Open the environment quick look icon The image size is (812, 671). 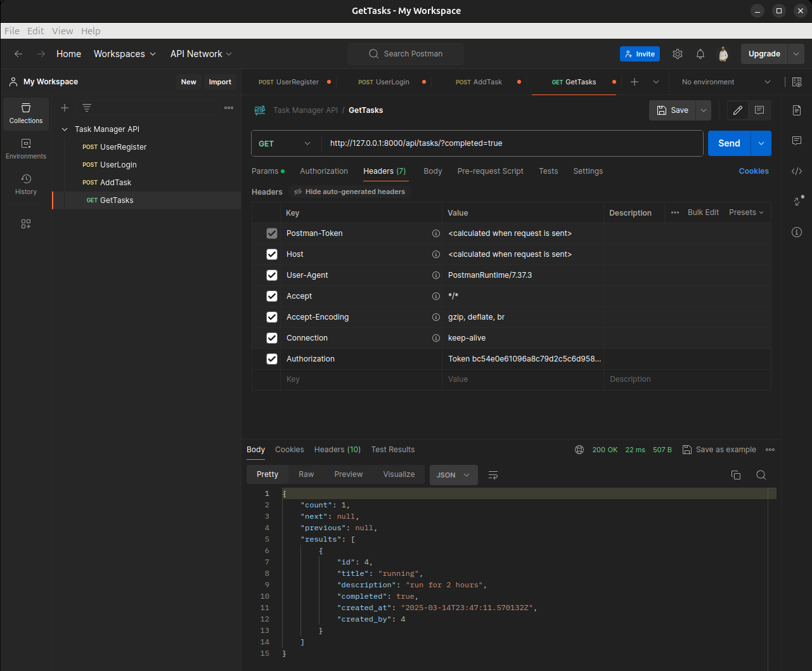pos(797,82)
